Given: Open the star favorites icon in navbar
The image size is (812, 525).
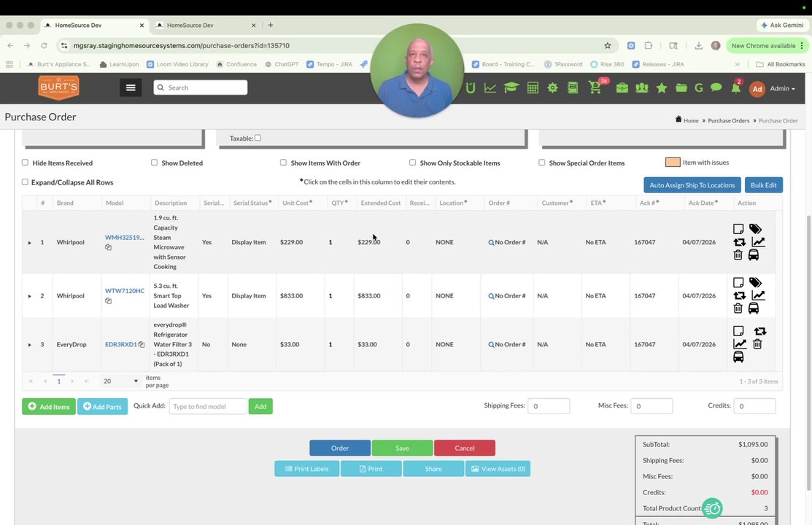Looking at the screenshot, I should (x=661, y=88).
